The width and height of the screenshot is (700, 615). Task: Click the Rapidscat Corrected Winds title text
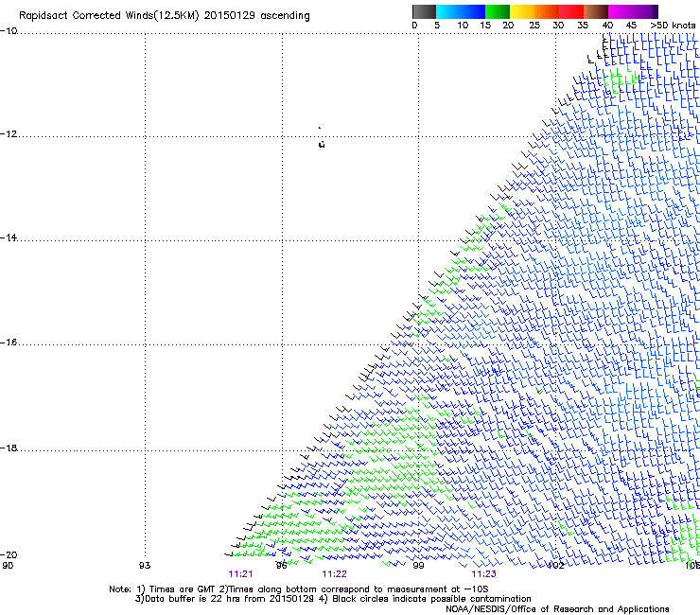165,15
